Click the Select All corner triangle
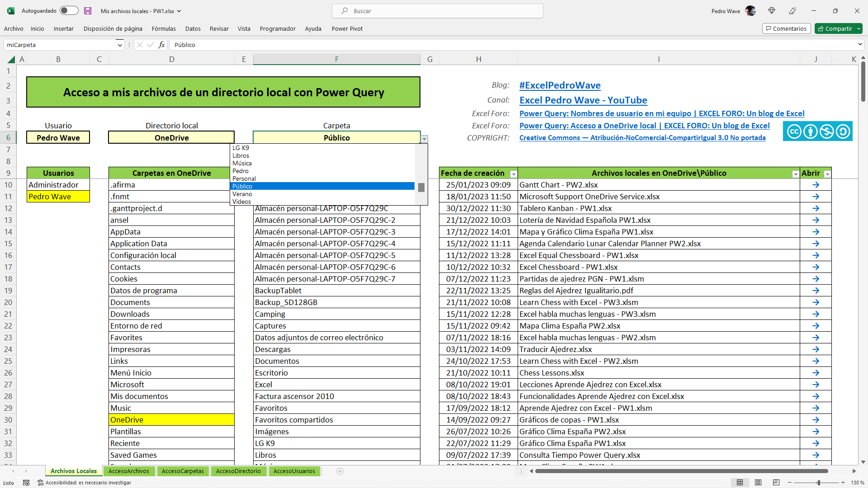868x488 pixels. click(x=11, y=59)
